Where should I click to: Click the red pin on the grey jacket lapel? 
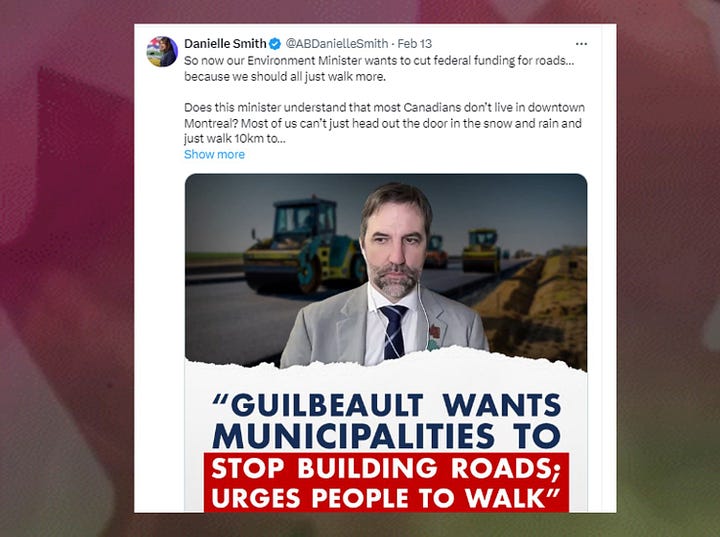pos(435,332)
